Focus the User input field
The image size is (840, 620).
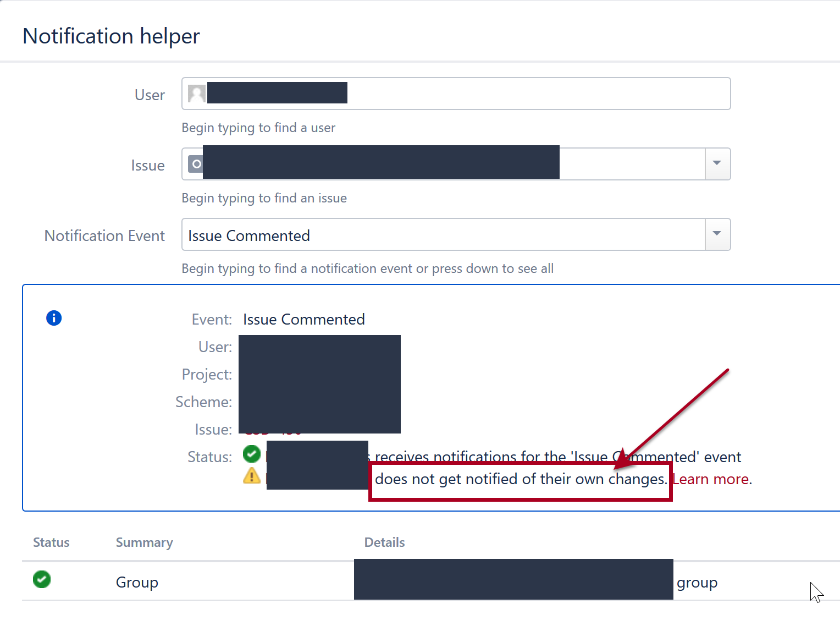point(456,94)
